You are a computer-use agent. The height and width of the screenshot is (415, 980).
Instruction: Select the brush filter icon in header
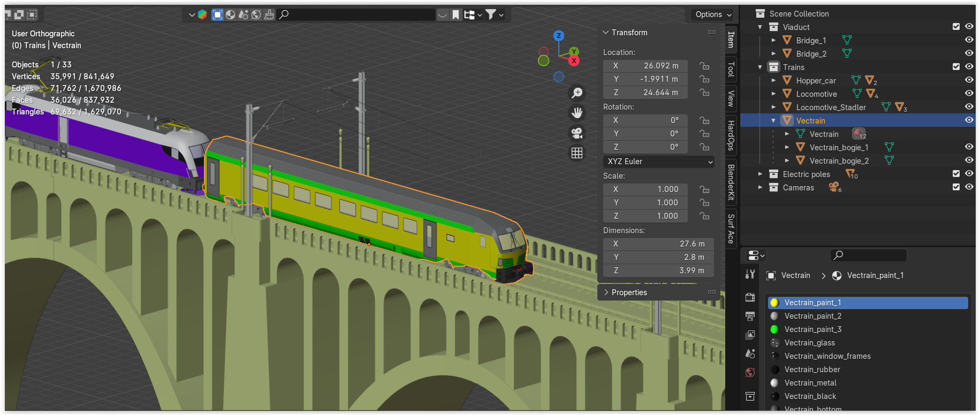coord(269,14)
